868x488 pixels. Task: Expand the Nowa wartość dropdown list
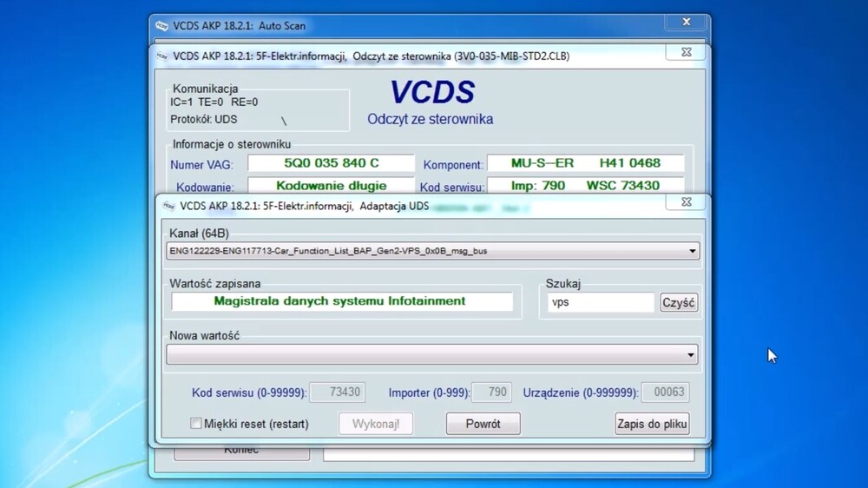[x=691, y=354]
